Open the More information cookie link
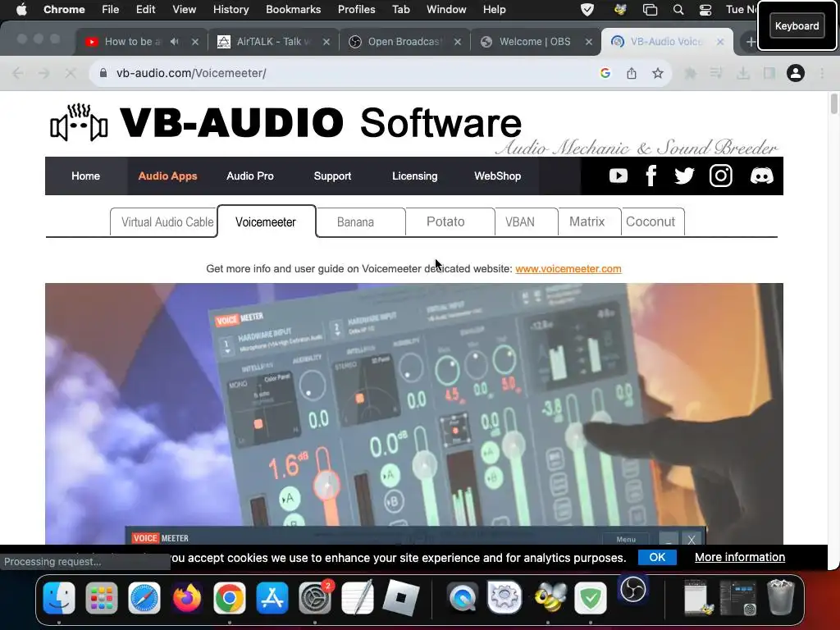The width and height of the screenshot is (840, 630). click(740, 557)
